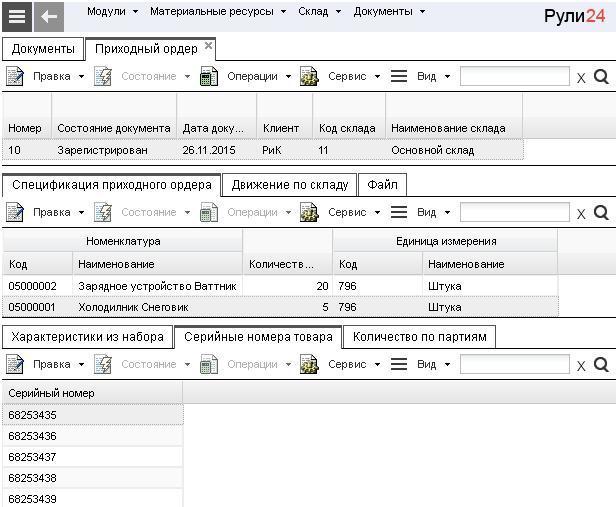Switch to Количество по партиям tab

pyautogui.click(x=420, y=337)
